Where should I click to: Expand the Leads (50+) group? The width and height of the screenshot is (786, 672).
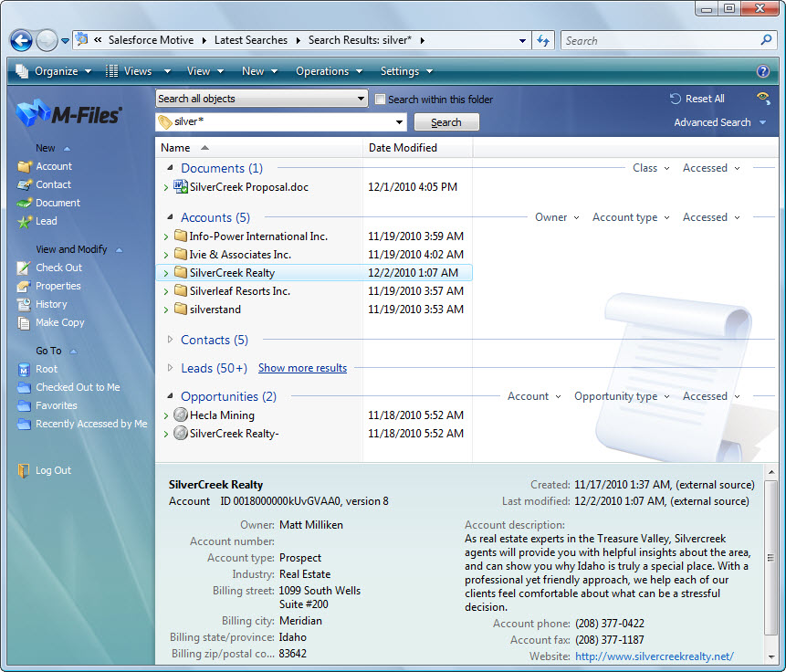tap(171, 368)
